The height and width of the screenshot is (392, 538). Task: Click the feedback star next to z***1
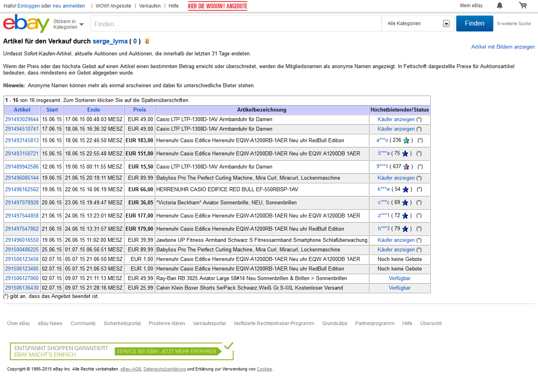(x=405, y=216)
